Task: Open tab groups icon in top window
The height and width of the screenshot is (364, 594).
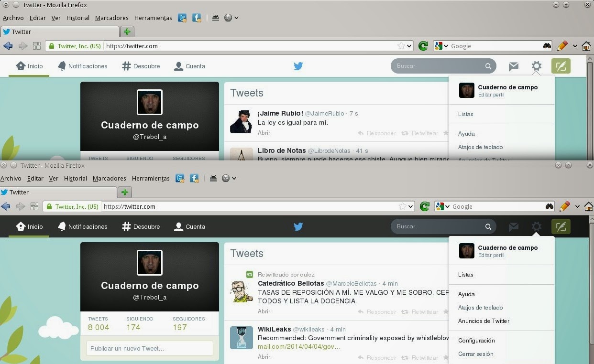Action: coord(37,46)
